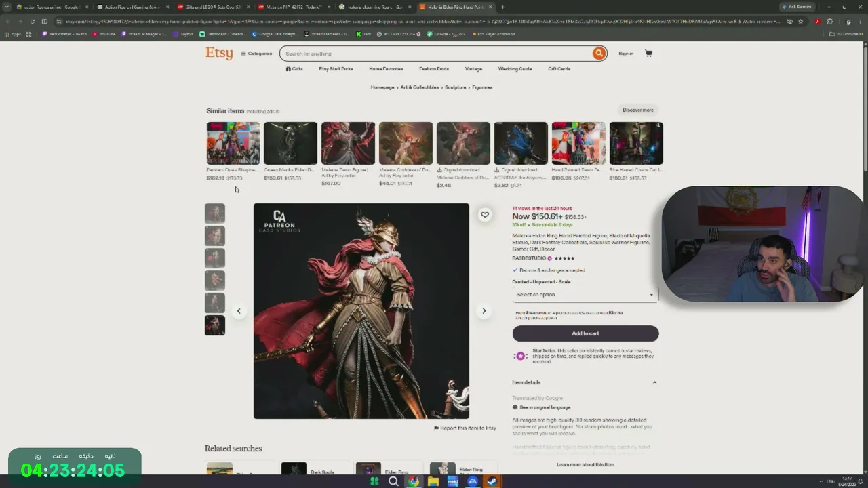Viewport: 868px width, 488px height.
Task: Click the Sculpture breadcrumb
Action: click(456, 87)
